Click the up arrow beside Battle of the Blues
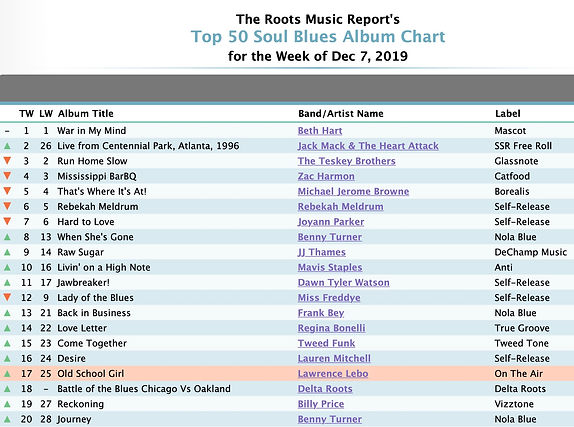 [7, 389]
